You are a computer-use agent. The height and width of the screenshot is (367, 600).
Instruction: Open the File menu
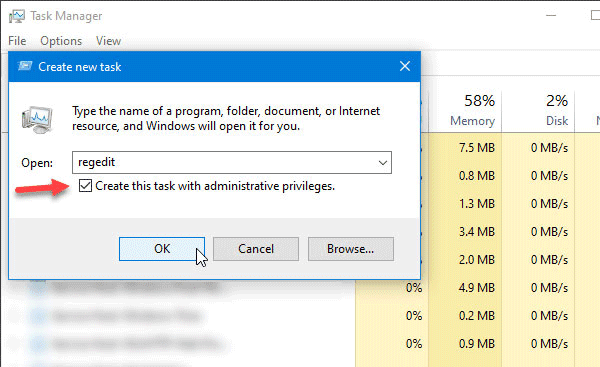click(x=17, y=41)
